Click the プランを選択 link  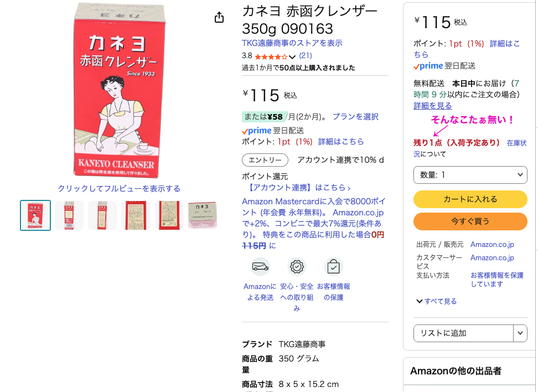pos(355,117)
